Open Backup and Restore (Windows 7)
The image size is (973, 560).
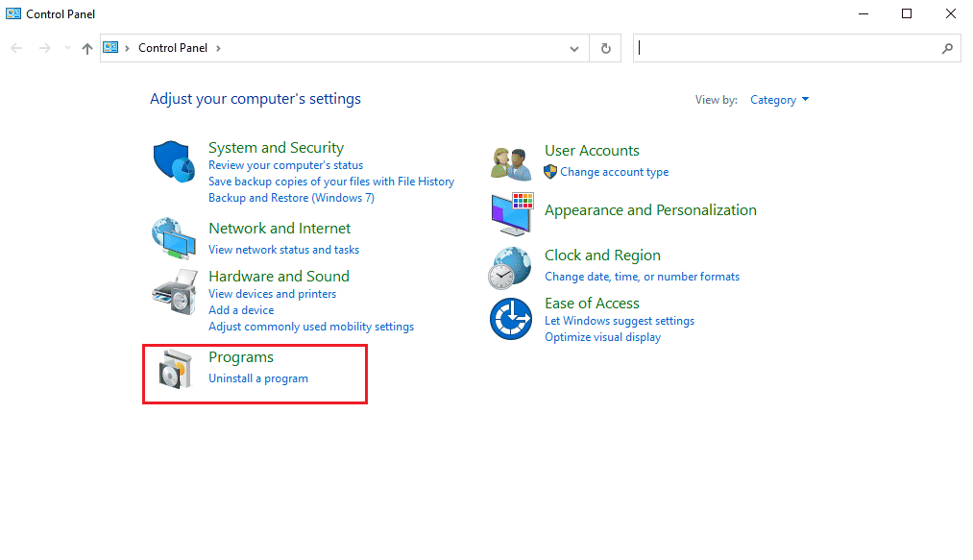tap(291, 198)
